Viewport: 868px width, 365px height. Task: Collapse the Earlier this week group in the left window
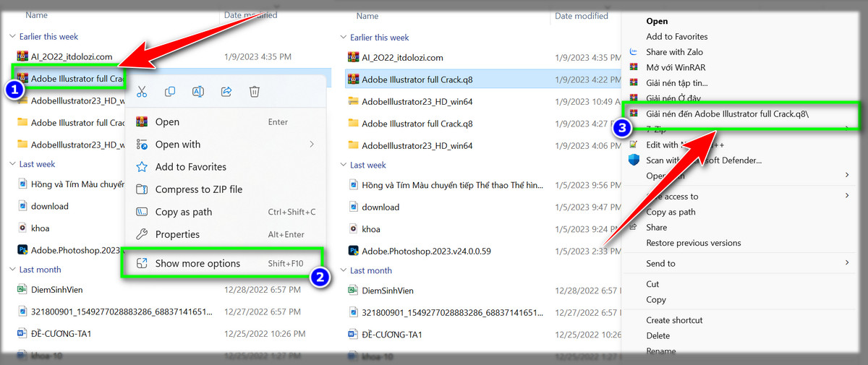click(x=12, y=36)
